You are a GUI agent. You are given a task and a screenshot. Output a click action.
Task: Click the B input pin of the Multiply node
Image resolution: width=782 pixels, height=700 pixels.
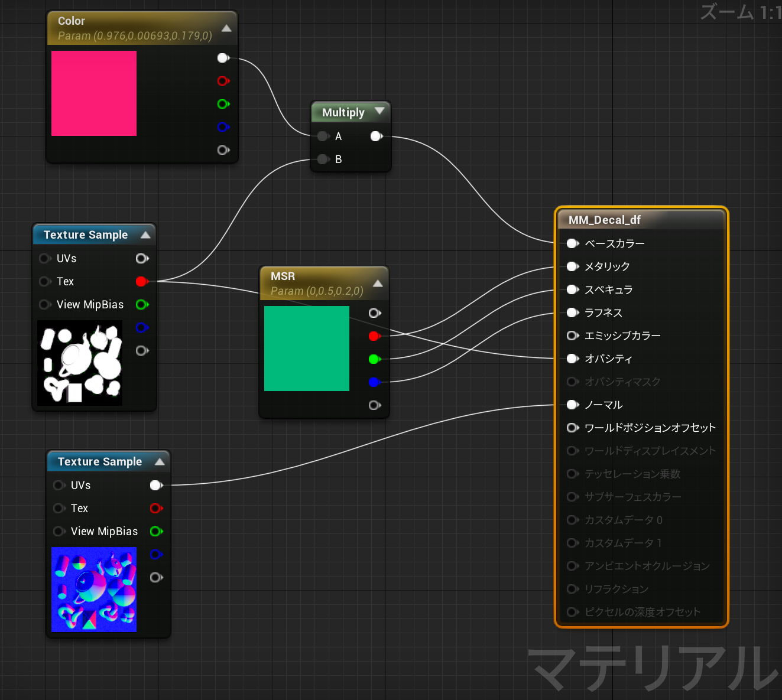point(323,159)
